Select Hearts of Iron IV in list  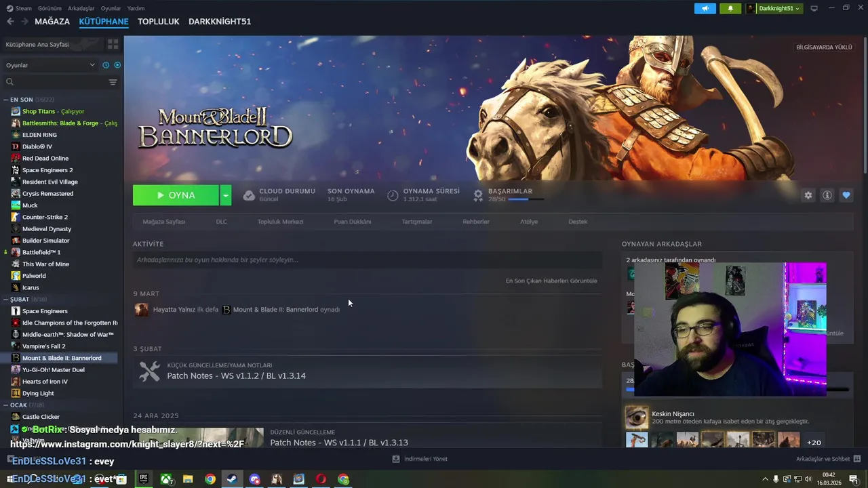(x=45, y=382)
